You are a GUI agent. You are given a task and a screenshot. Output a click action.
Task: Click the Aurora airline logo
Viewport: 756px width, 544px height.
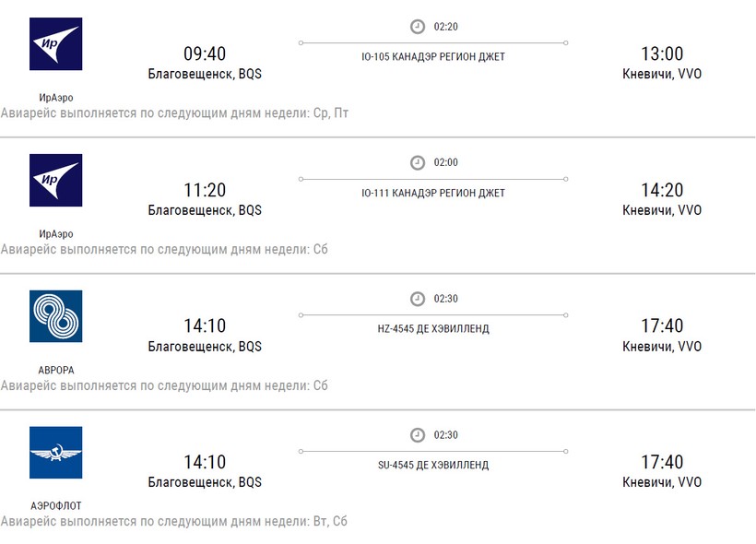(55, 317)
